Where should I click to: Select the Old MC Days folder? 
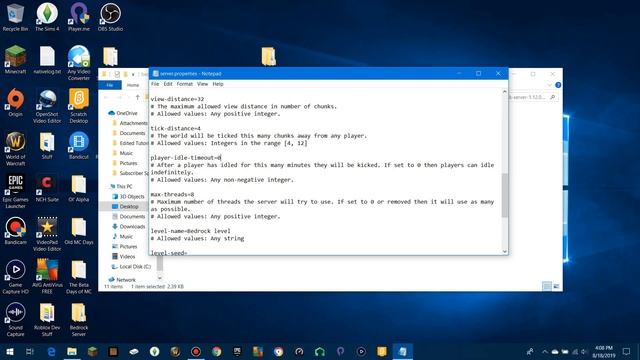point(79,231)
